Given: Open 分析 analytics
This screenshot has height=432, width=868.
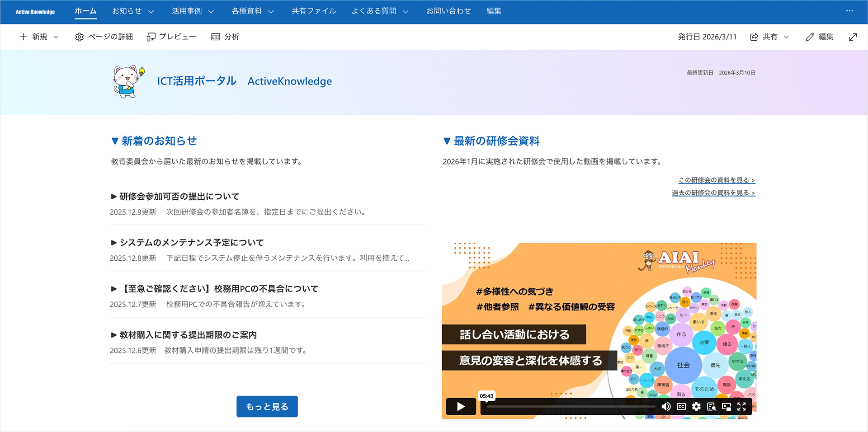Looking at the screenshot, I should click(x=225, y=37).
